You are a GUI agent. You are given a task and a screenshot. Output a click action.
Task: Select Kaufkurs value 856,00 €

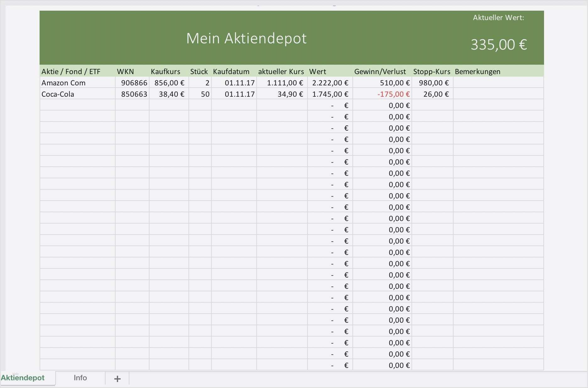coord(169,83)
